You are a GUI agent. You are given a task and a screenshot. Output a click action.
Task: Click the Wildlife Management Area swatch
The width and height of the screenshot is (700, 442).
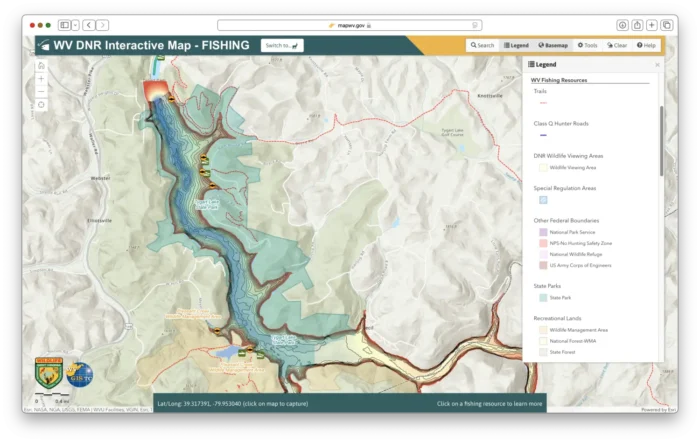[x=543, y=330]
